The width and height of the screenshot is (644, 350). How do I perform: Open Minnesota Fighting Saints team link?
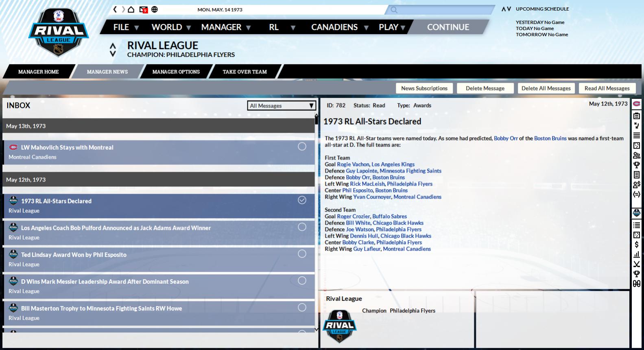(410, 171)
